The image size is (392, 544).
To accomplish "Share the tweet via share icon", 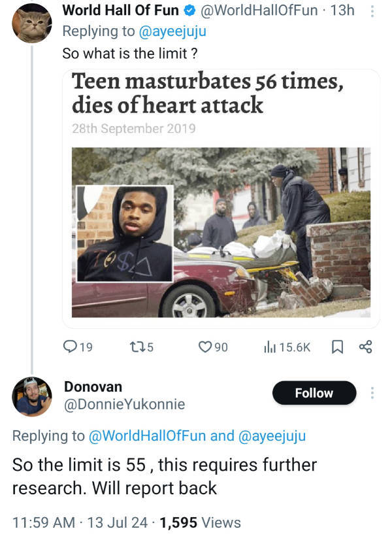I will [365, 347].
